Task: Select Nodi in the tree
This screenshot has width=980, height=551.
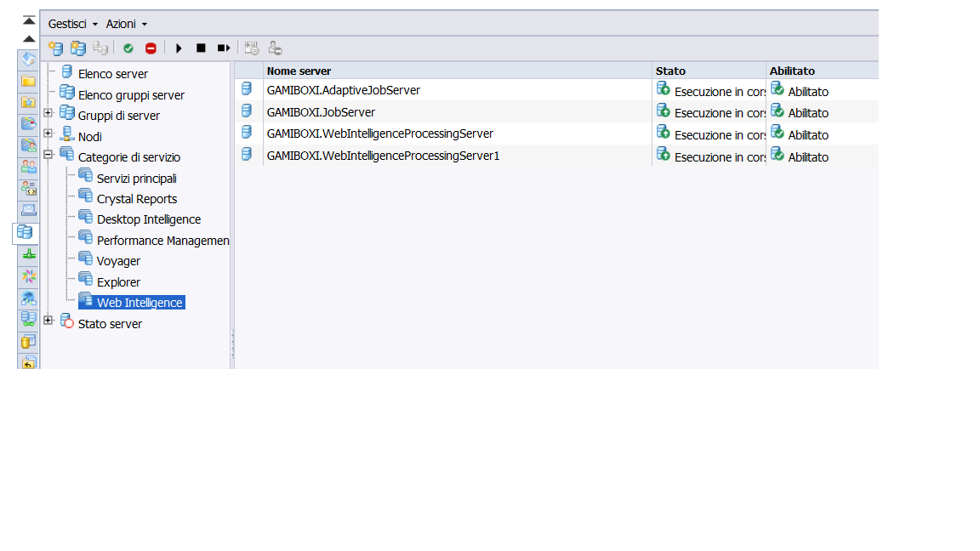Action: click(x=90, y=136)
